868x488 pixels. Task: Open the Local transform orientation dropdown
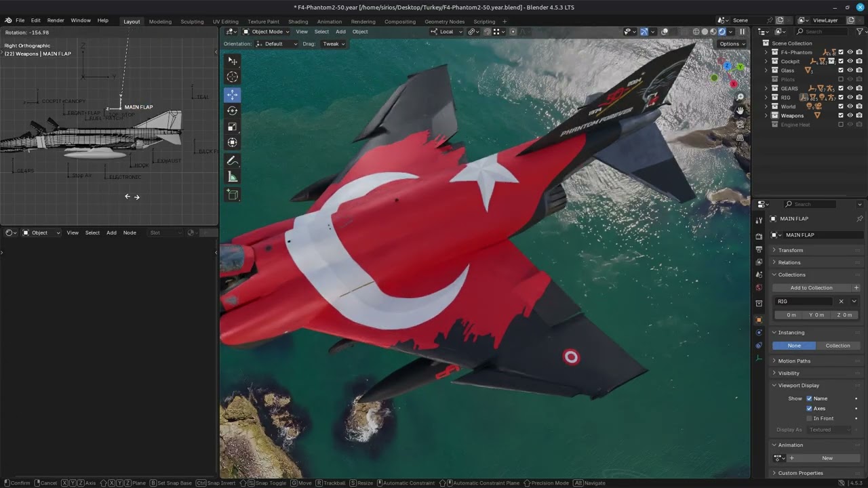(446, 32)
